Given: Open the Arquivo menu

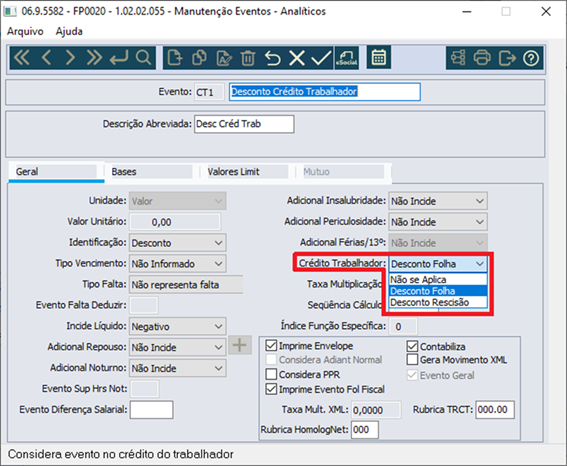Looking at the screenshot, I should point(25,31).
